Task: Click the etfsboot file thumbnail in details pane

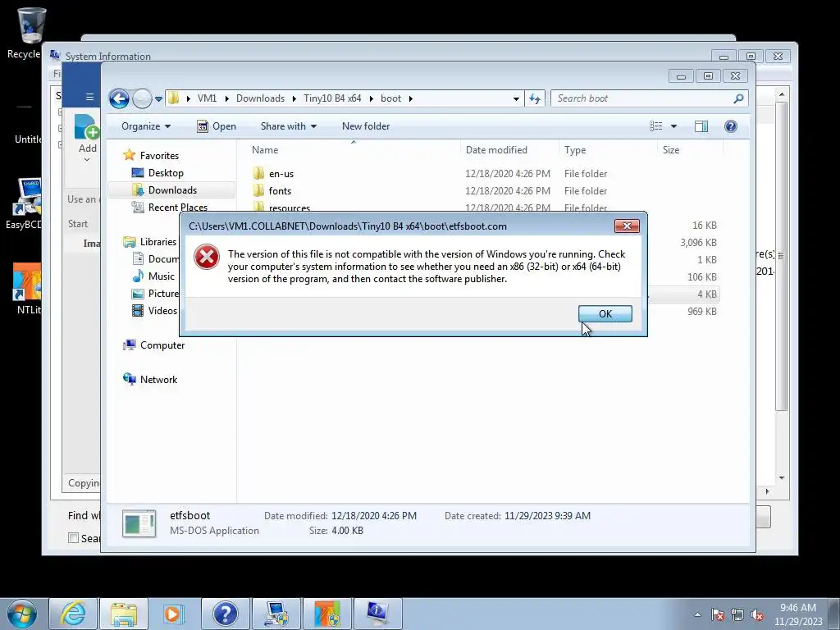Action: coord(139,523)
